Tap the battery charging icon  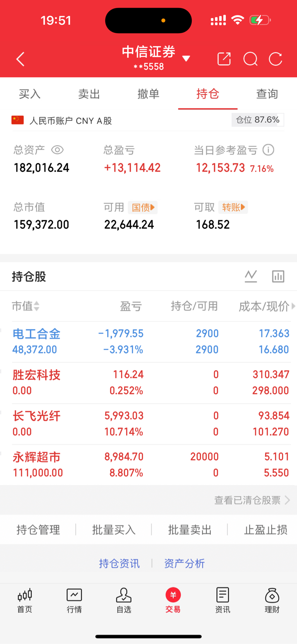[260, 20]
